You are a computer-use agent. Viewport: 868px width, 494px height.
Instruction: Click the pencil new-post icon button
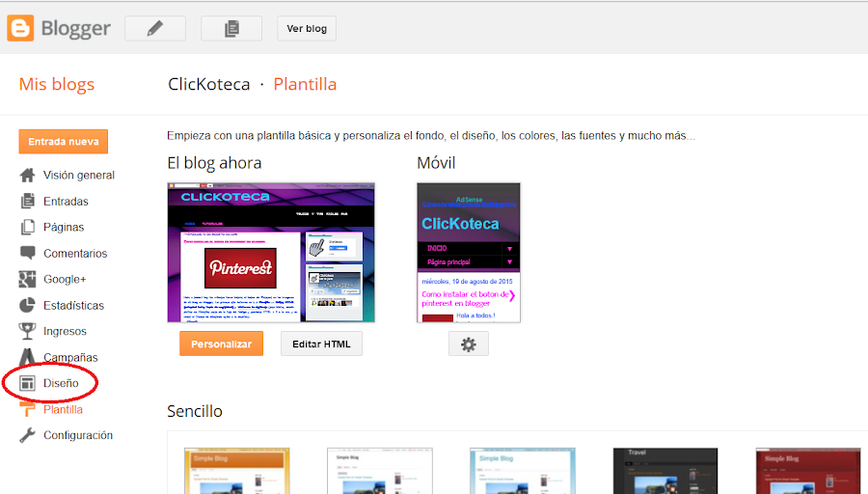coord(155,28)
